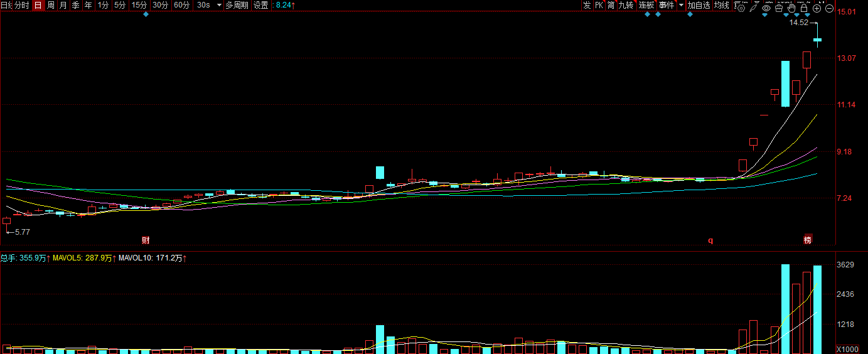
Task: Click the 15.01 price axis label
Action: pyautogui.click(x=847, y=12)
